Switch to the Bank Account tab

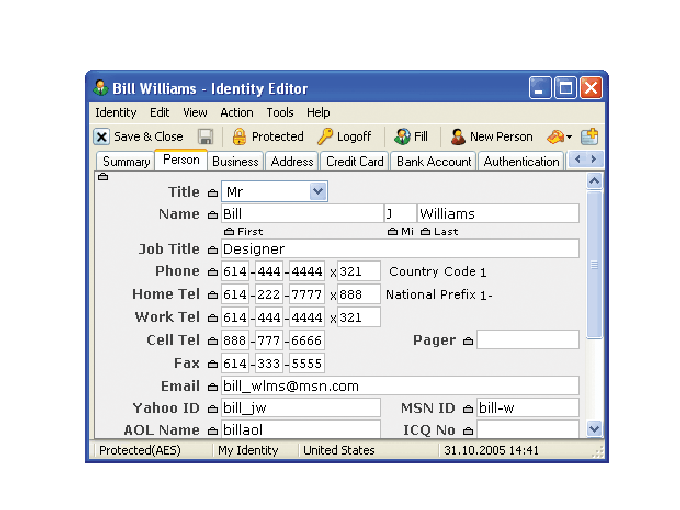pyautogui.click(x=434, y=162)
